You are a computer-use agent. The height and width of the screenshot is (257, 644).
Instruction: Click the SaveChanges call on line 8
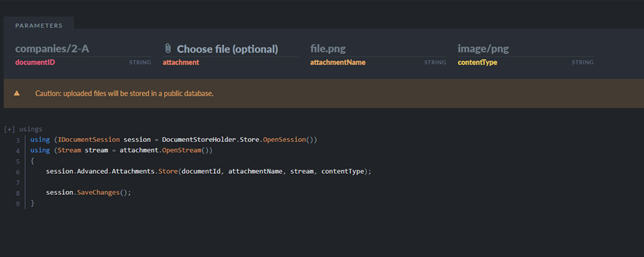(99, 193)
